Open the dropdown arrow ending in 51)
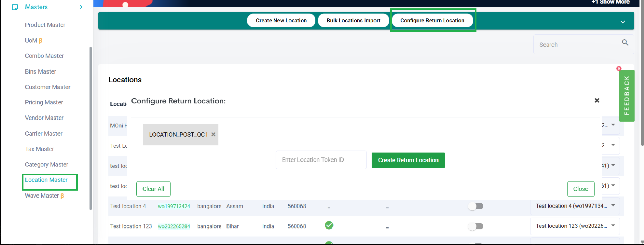Screen dimensions: 644x245 coord(613,186)
